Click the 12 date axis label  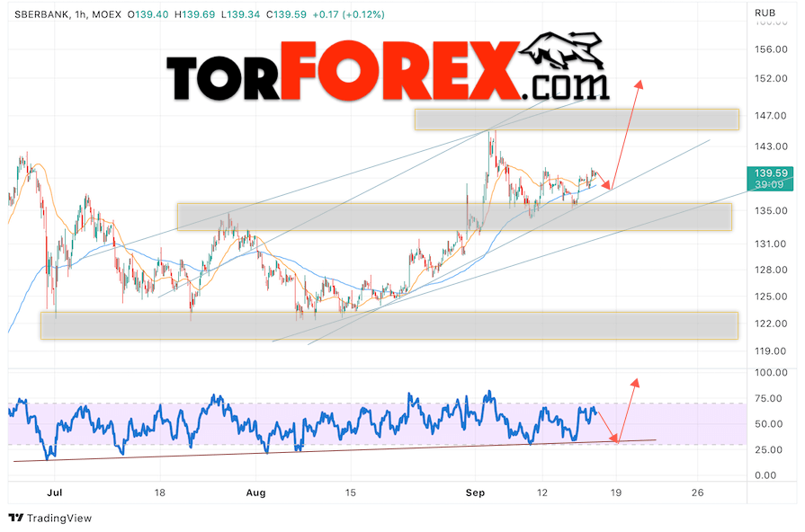(542, 492)
